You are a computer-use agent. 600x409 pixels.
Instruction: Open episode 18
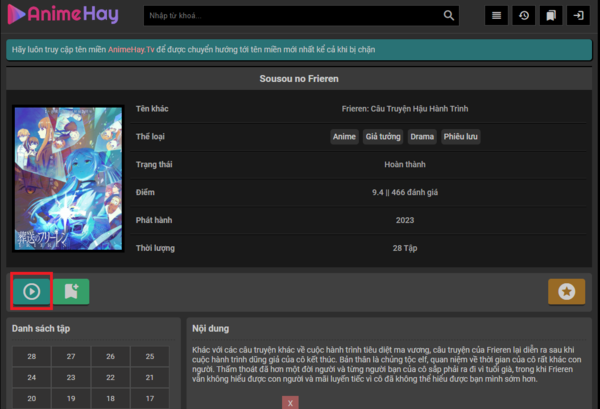tap(111, 398)
